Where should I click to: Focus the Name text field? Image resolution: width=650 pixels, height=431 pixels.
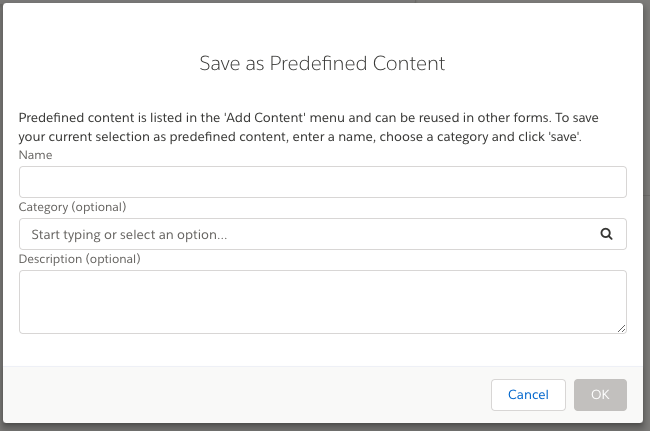322,182
